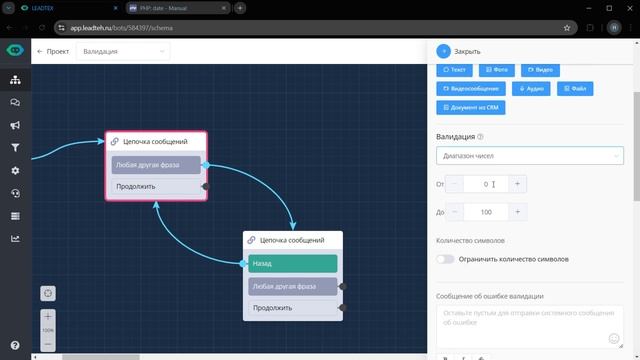The height and width of the screenshot is (360, 640).
Task: Click the right panel vertical scrollbar
Action: pyautogui.click(x=636, y=147)
